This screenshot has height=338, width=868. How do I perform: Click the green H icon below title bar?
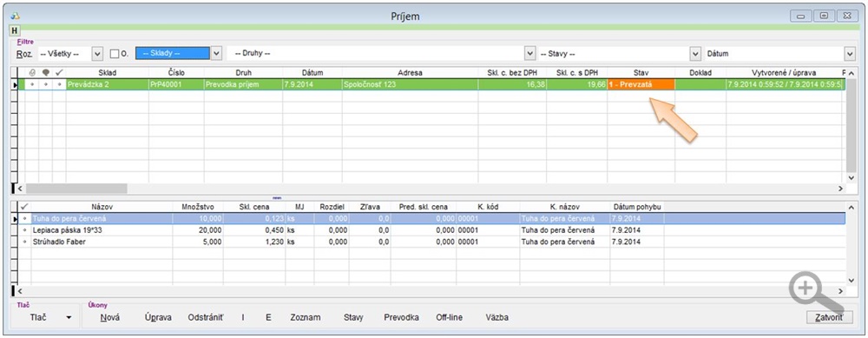15,31
